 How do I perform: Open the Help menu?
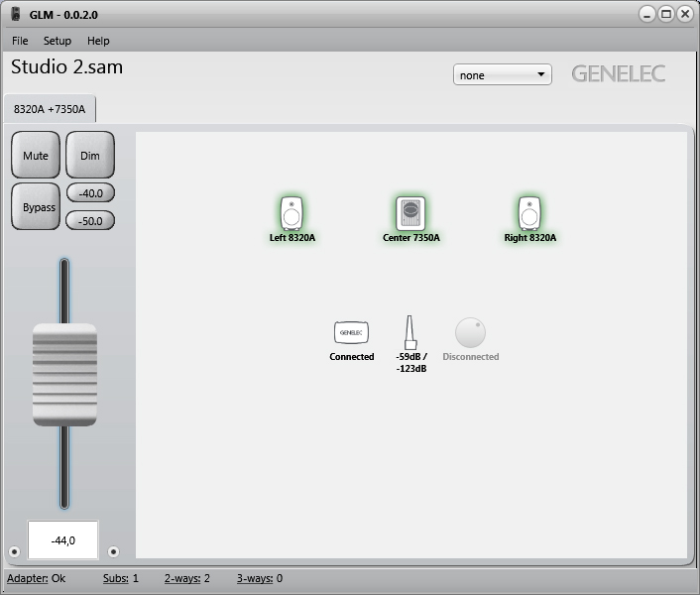click(98, 41)
